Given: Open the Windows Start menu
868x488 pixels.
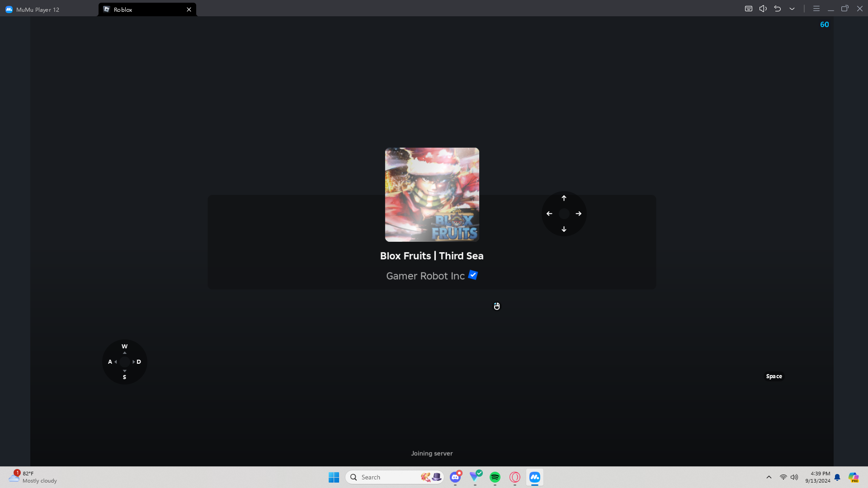Looking at the screenshot, I should [x=334, y=477].
